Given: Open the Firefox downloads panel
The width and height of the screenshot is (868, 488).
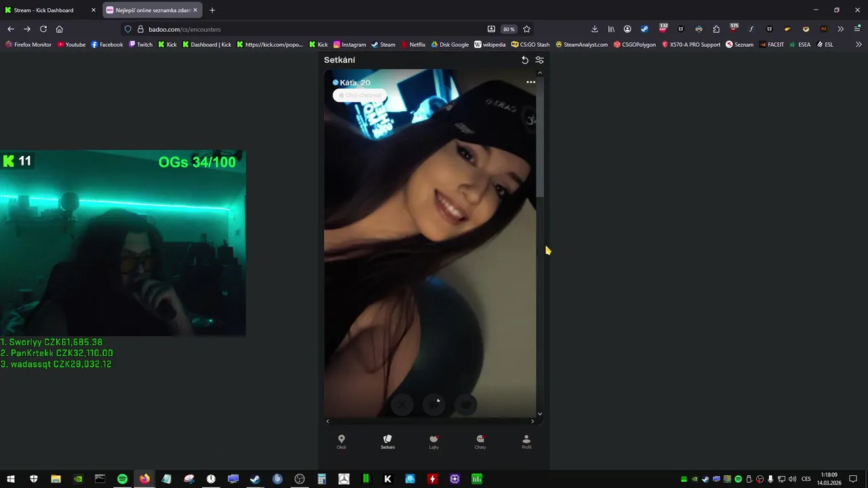Looking at the screenshot, I should pyautogui.click(x=595, y=29).
